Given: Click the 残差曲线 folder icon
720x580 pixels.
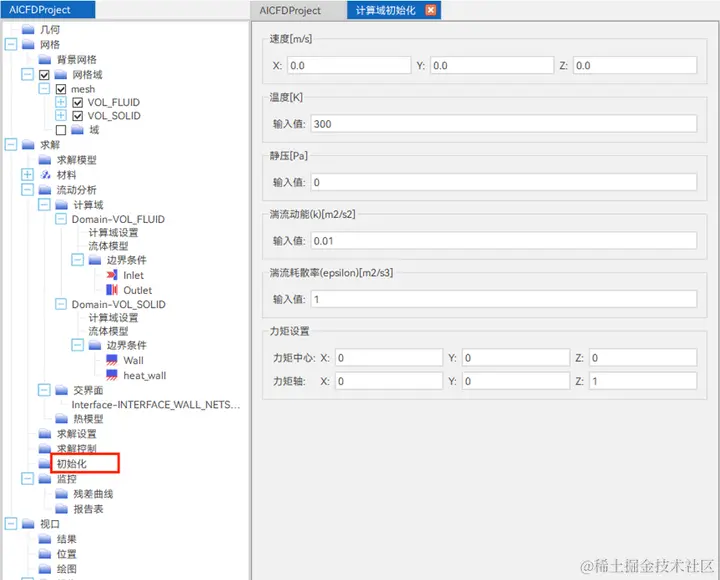Looking at the screenshot, I should tap(62, 494).
